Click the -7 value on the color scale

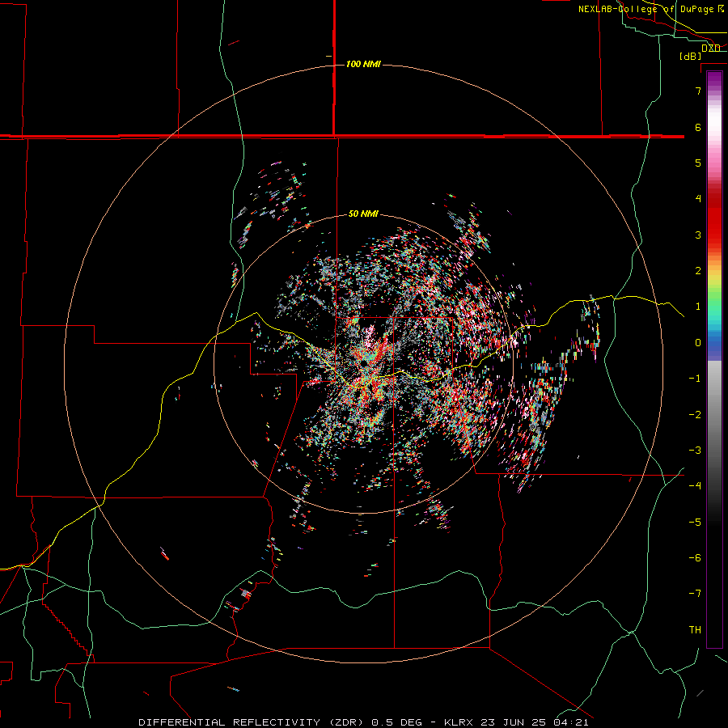coord(695,594)
